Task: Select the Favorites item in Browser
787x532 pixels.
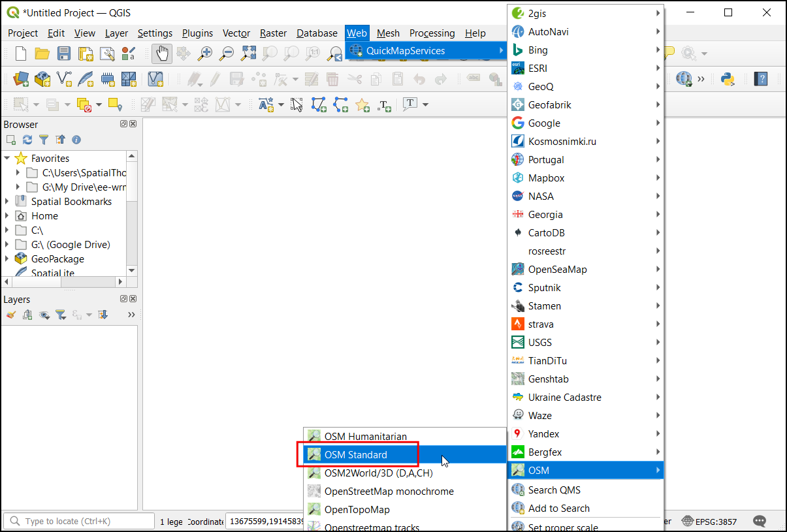Action: [50, 158]
